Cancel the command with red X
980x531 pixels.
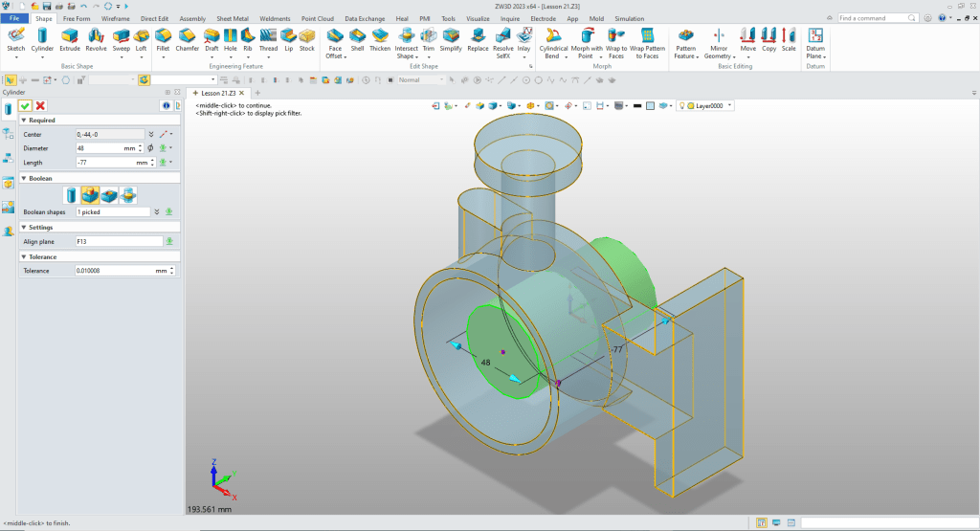[40, 105]
